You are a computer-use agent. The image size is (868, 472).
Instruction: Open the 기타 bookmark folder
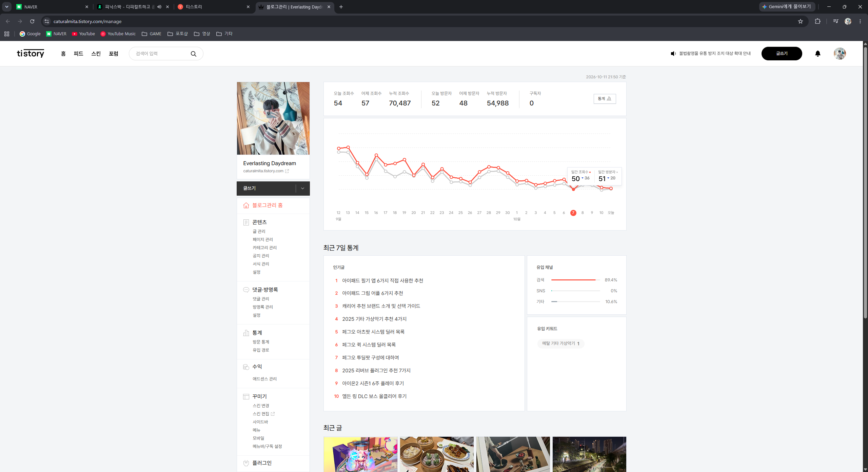click(x=224, y=34)
